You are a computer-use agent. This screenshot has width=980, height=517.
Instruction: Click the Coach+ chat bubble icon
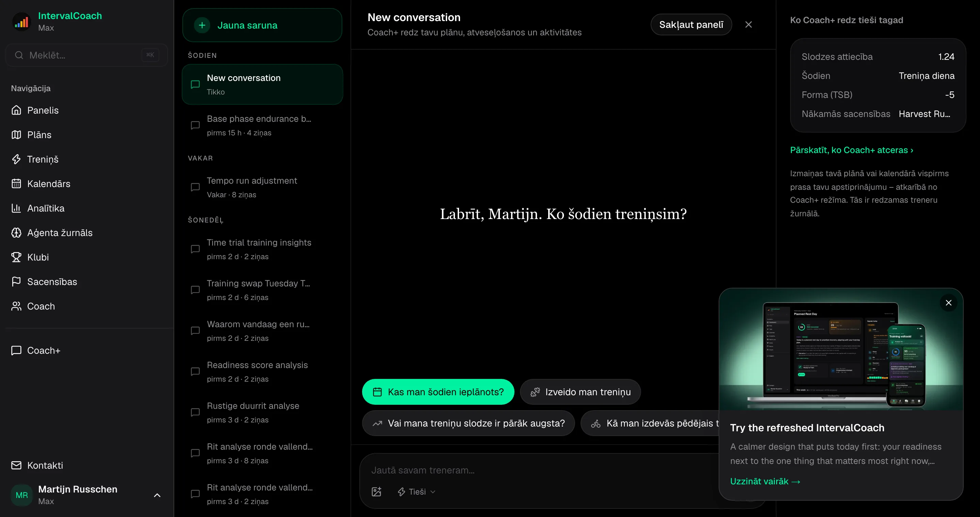[x=16, y=350]
